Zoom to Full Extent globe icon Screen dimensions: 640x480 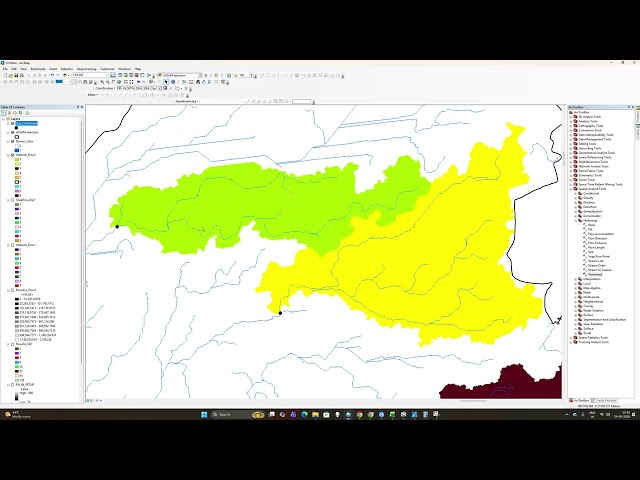coord(119,82)
